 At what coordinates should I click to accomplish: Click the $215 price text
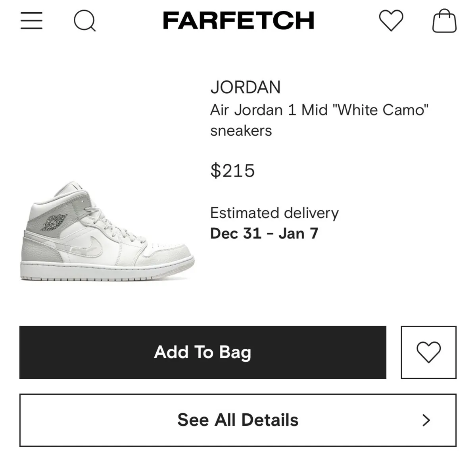pos(233,171)
